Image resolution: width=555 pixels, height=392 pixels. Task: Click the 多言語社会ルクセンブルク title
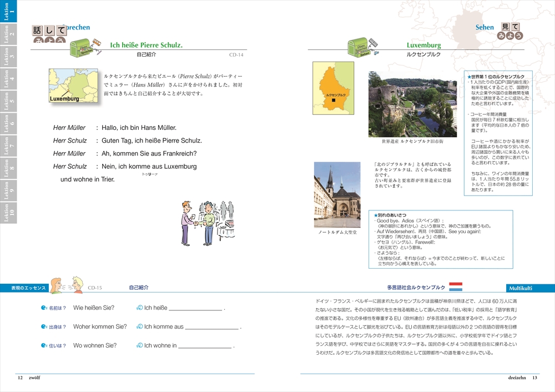click(416, 287)
